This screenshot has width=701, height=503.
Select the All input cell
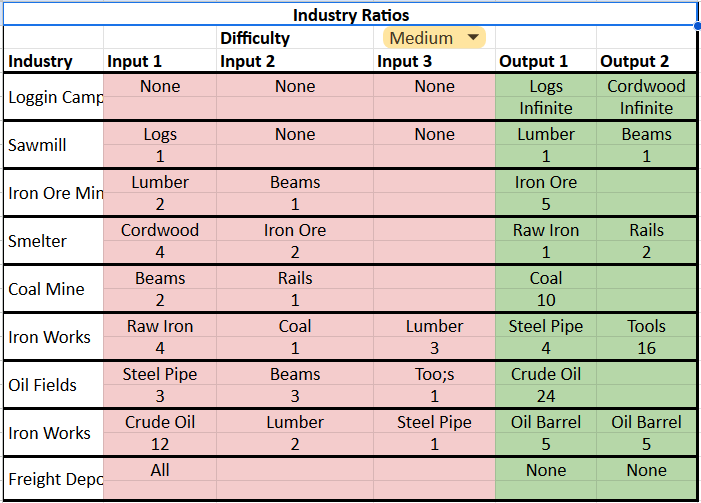[160, 470]
